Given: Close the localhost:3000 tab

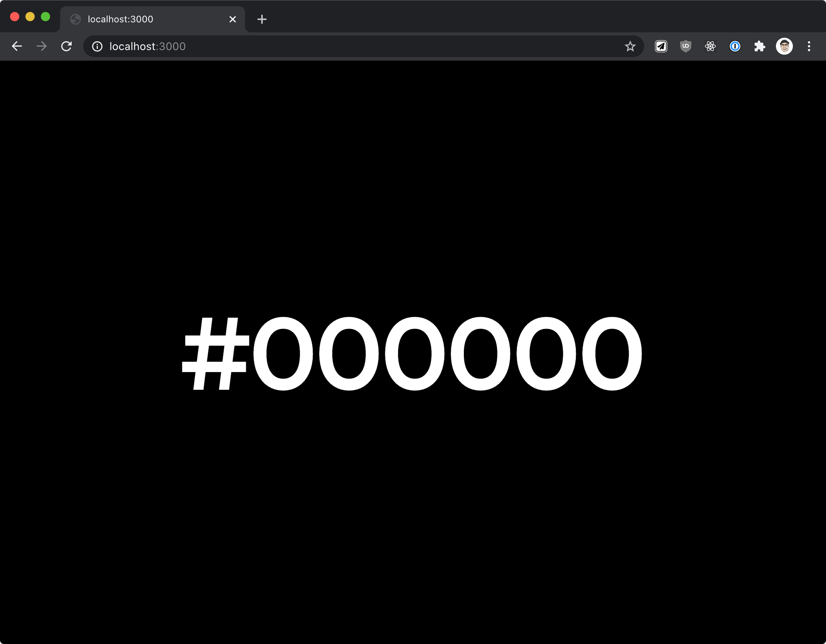Looking at the screenshot, I should [233, 19].
